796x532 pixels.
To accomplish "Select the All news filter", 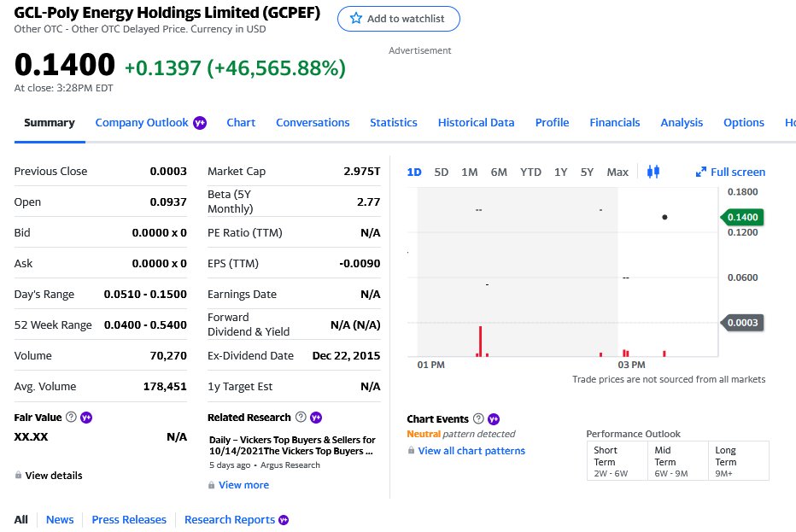I will (x=20, y=520).
